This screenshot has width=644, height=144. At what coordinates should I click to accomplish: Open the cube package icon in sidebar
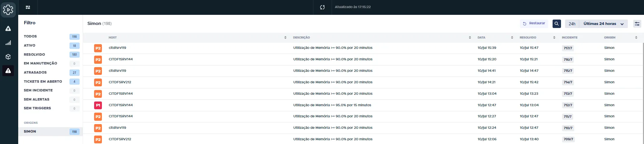(x=8, y=57)
